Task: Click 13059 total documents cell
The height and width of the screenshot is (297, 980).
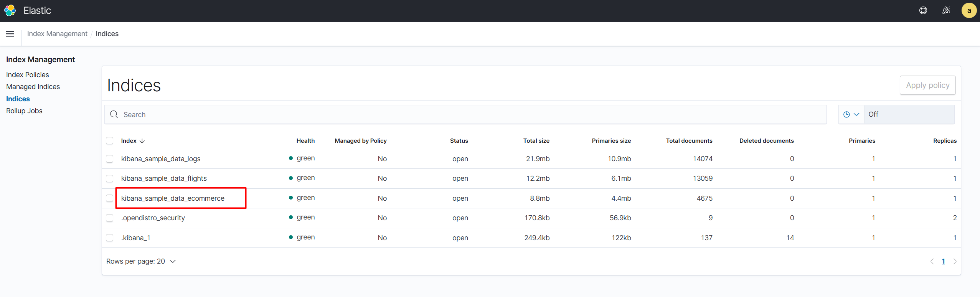Action: point(703,178)
